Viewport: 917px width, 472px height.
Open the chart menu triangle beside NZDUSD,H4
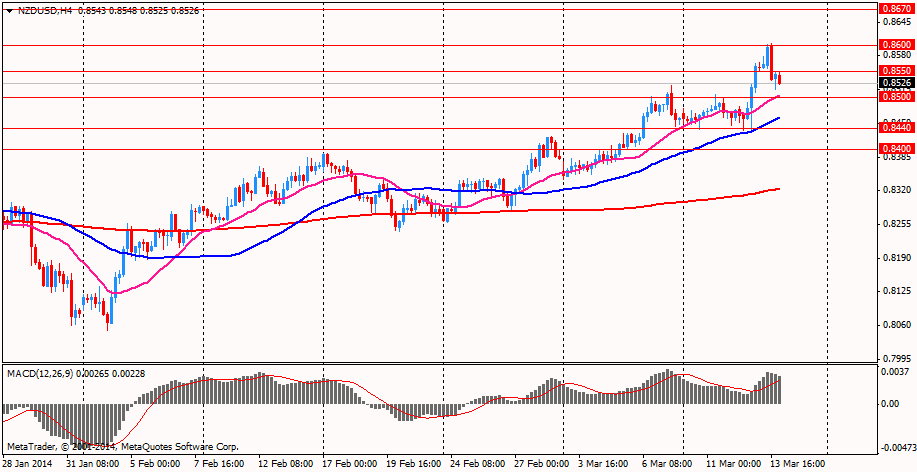[9, 10]
